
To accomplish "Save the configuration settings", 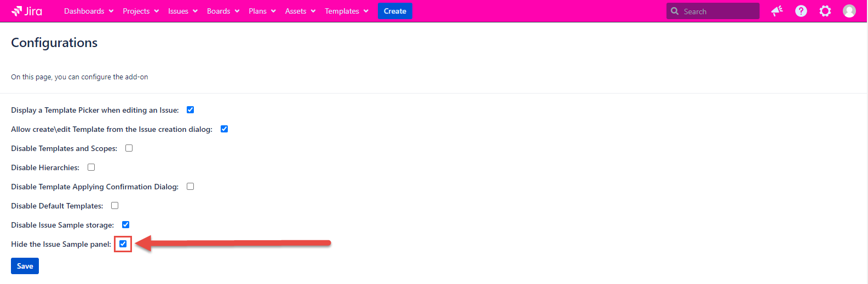I will pos(25,266).
